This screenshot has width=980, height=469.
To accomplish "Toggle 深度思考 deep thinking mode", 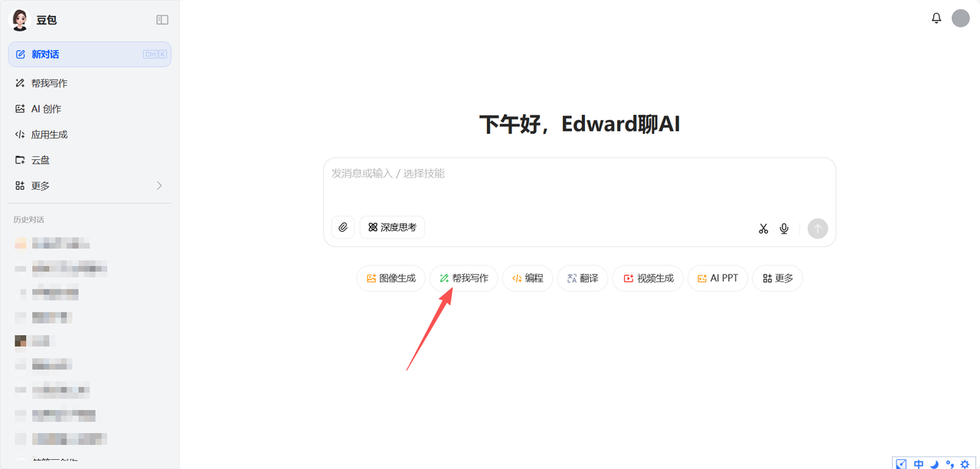I will [x=392, y=227].
